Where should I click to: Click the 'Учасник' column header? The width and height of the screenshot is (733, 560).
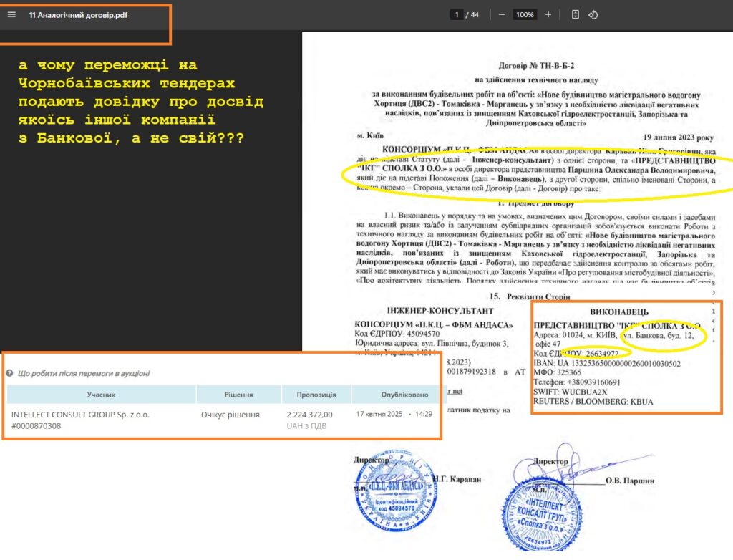tap(101, 394)
